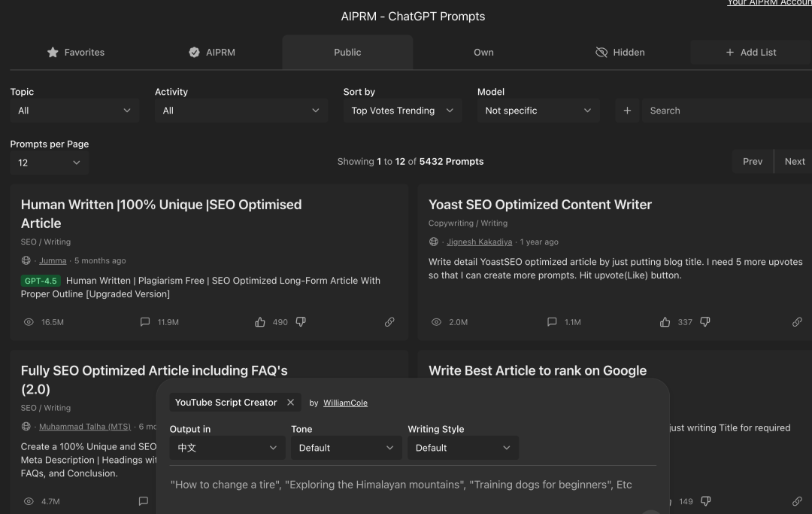
Task: Switch to the Favorites tab
Action: [75, 53]
